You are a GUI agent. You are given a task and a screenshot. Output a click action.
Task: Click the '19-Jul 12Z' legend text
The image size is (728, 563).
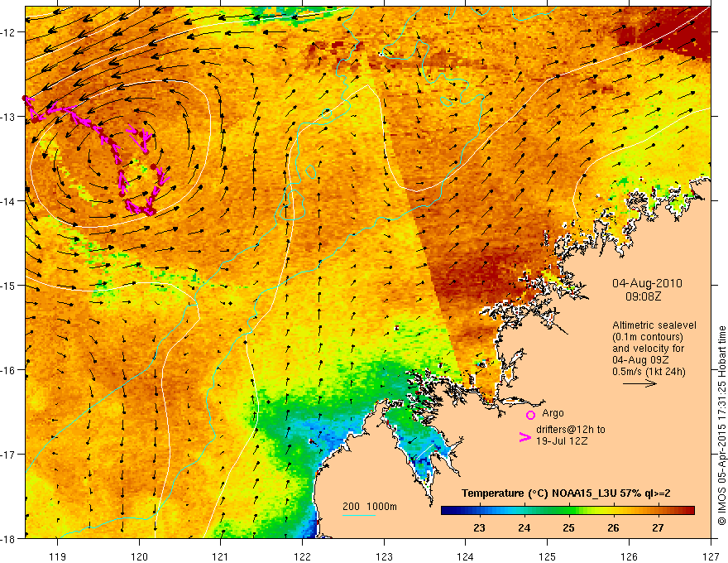pos(562,440)
